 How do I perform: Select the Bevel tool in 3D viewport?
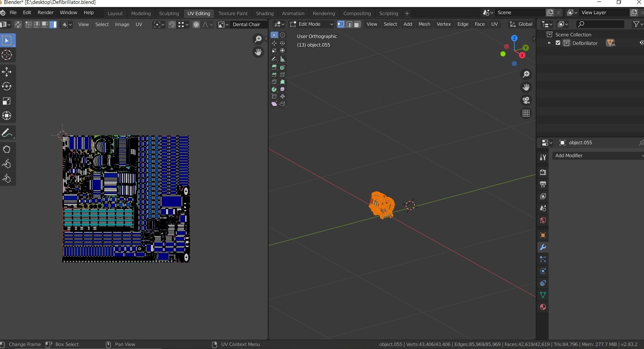click(x=274, y=74)
